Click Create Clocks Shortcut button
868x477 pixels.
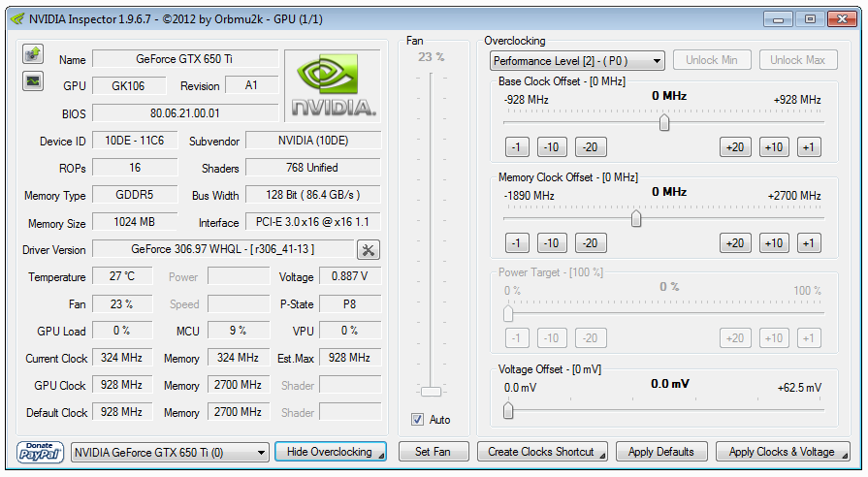[542, 452]
